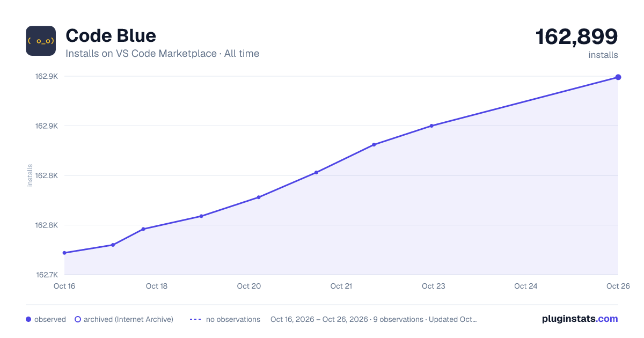644x338 pixels.
Task: Open the pluginstats.com link
Action: pyautogui.click(x=580, y=319)
